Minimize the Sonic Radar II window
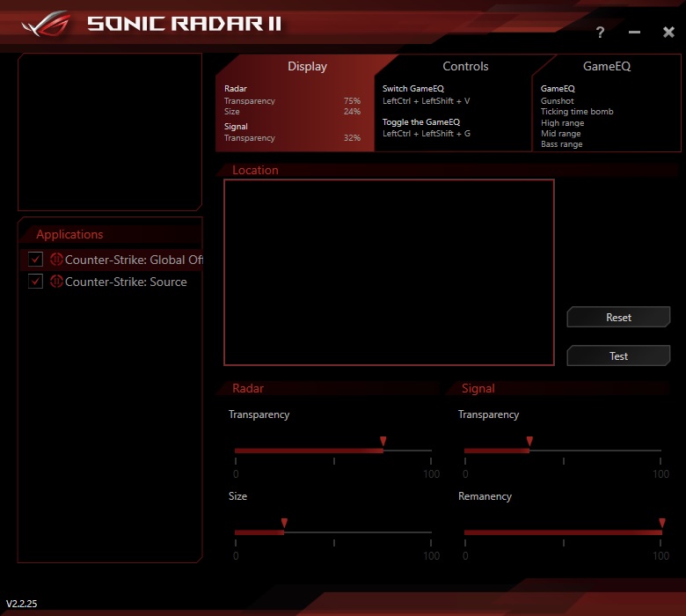The width and height of the screenshot is (686, 616). 634,32
